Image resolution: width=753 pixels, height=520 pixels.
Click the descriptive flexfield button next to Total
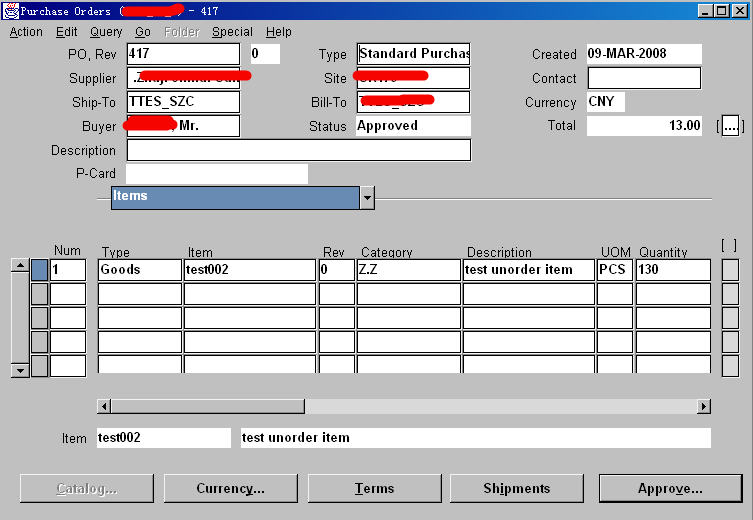pyautogui.click(x=730, y=126)
